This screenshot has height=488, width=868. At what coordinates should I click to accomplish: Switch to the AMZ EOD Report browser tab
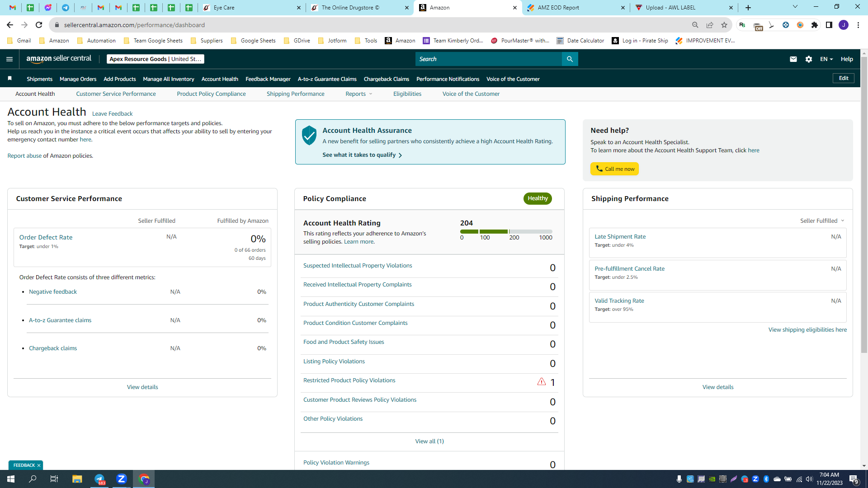point(575,8)
